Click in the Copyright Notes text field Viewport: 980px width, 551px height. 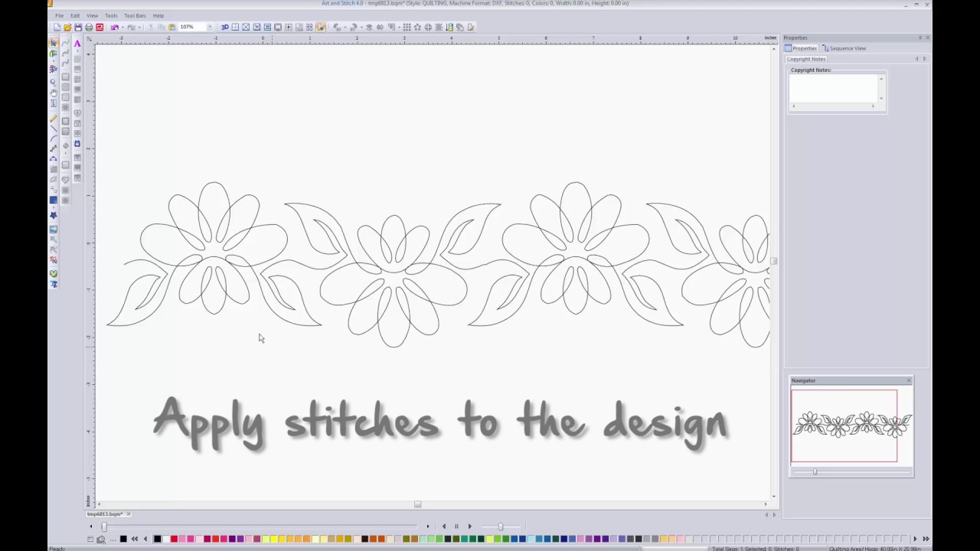833,88
